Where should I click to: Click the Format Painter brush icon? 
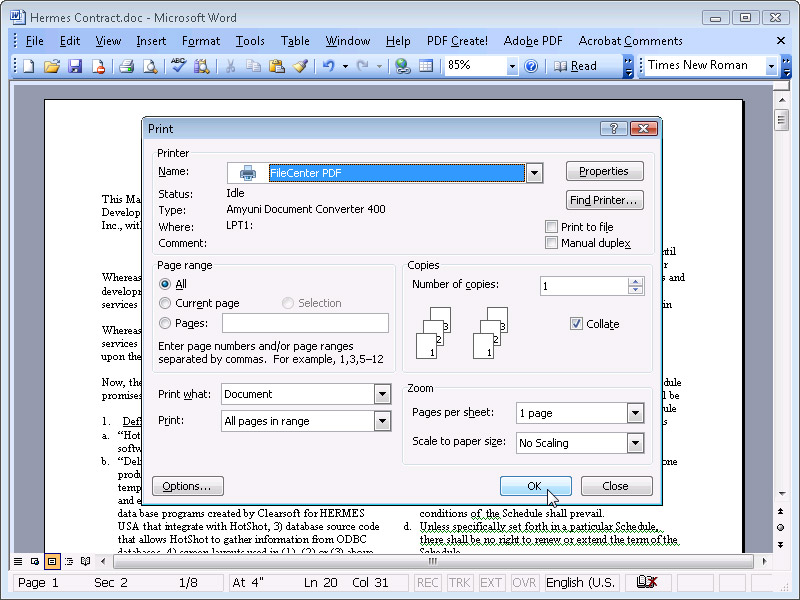(x=299, y=66)
